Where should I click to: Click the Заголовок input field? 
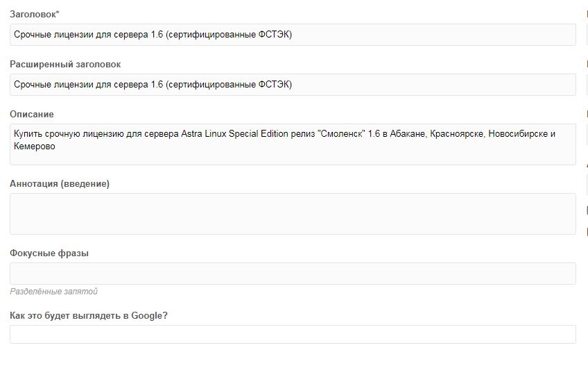(x=293, y=35)
